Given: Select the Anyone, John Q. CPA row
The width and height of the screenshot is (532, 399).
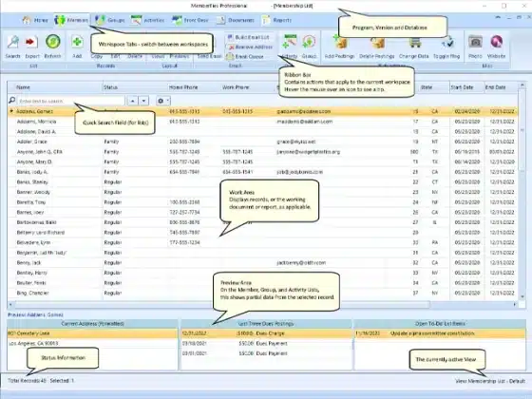Looking at the screenshot, I should coord(262,152).
